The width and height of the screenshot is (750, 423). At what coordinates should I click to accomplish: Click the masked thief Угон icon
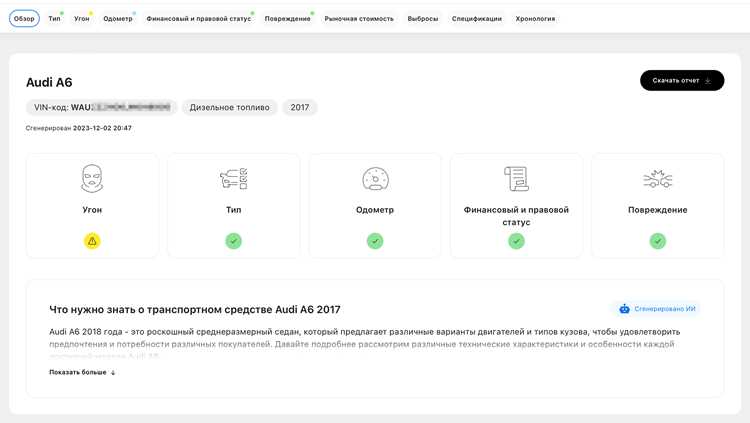pos(92,178)
